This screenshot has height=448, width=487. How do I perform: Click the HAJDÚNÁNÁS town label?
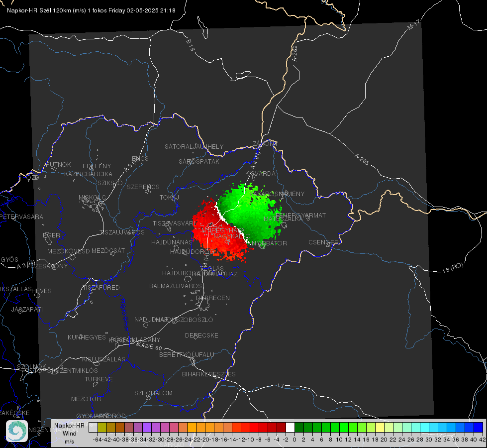tap(172, 242)
